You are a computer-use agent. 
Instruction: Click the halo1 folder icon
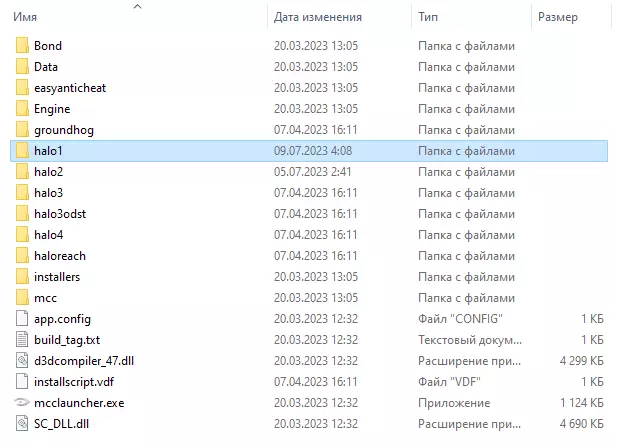[x=22, y=151]
